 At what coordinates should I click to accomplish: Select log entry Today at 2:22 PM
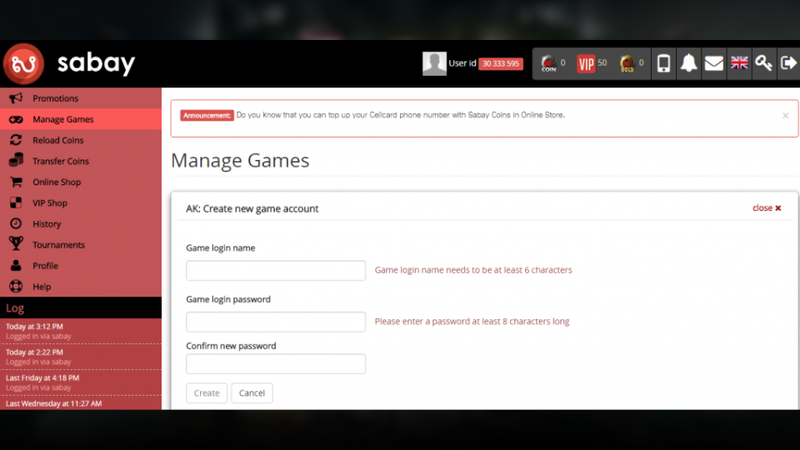click(81, 357)
